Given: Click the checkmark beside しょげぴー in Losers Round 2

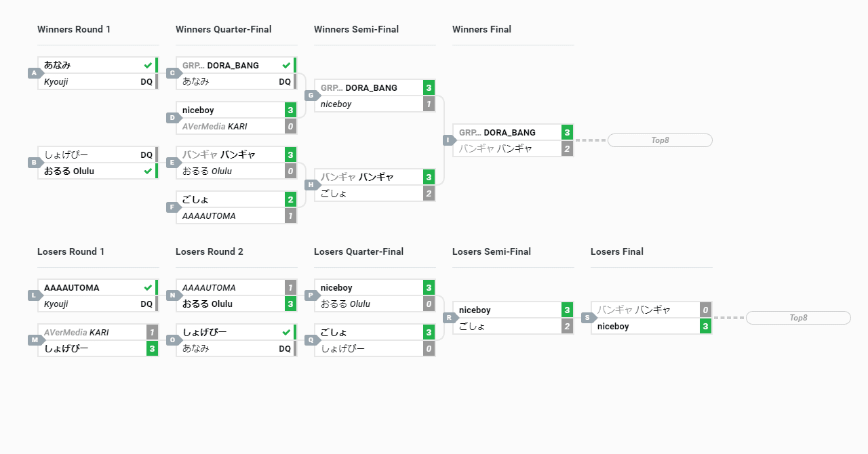Looking at the screenshot, I should (286, 332).
